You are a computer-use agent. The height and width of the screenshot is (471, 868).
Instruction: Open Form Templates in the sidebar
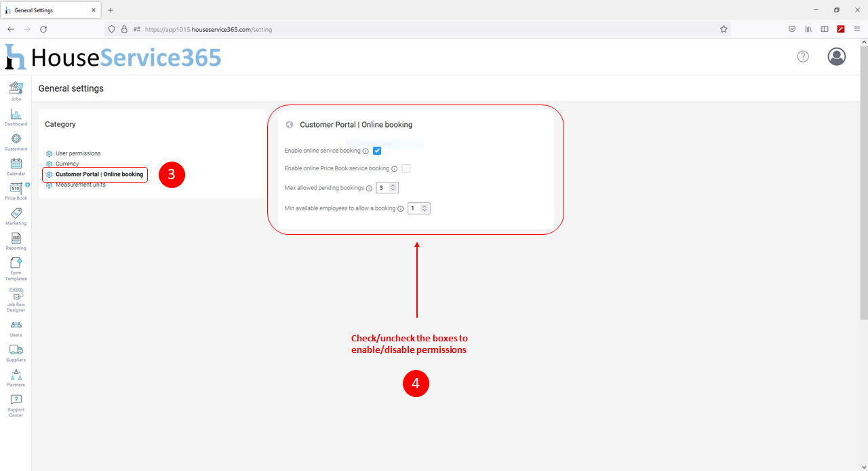click(16, 269)
